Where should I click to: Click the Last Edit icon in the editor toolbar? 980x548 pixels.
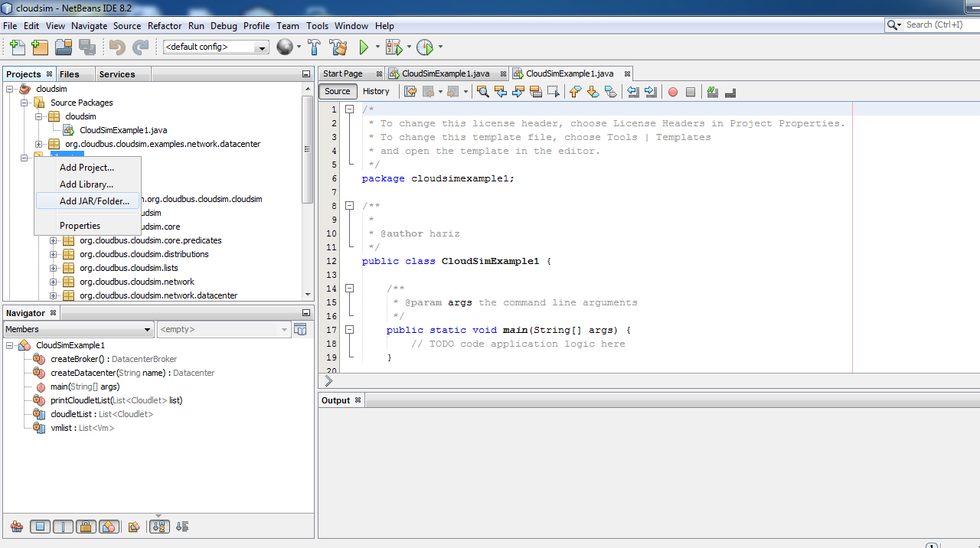point(410,92)
